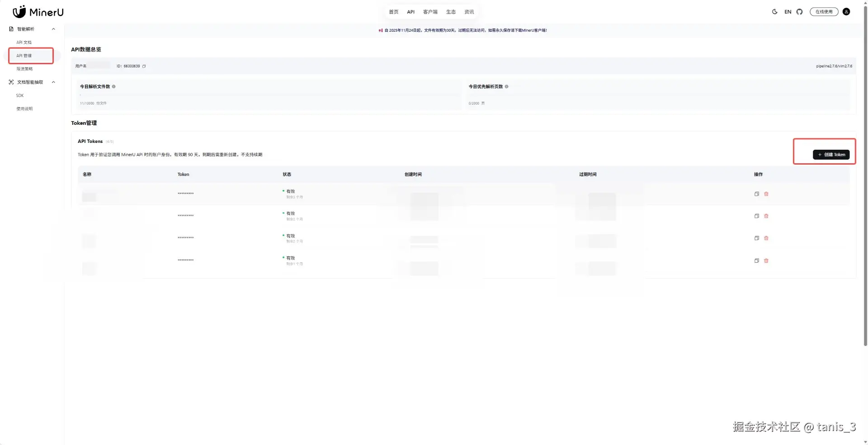Click the page's vertical scrollbar
This screenshot has height=445, width=868.
click(865, 176)
